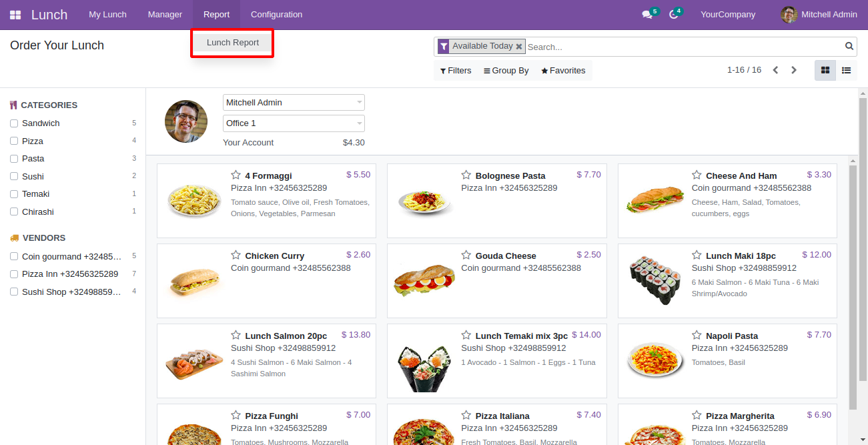Screen dimensions: 868x445
Task: Check the Pizza category
Action: pos(14,141)
